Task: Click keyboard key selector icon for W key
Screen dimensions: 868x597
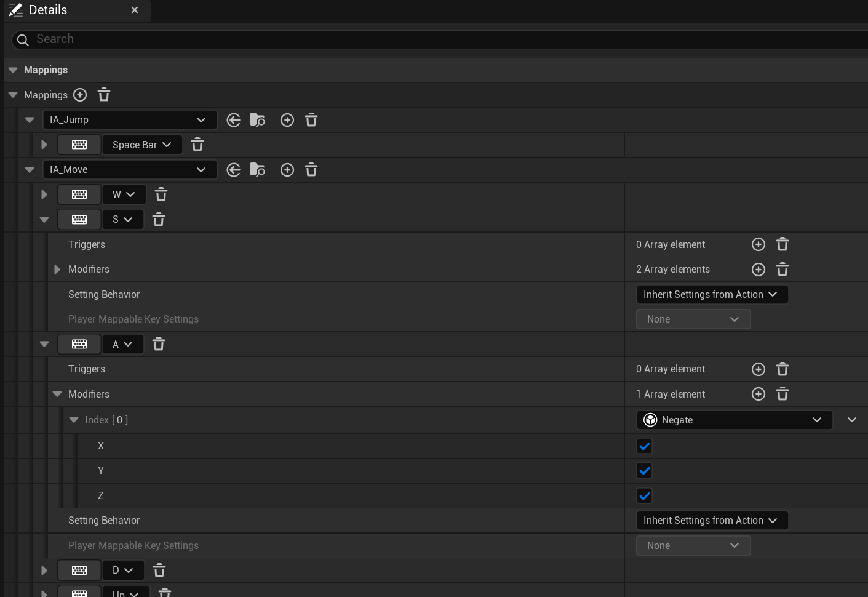Action: click(x=79, y=194)
